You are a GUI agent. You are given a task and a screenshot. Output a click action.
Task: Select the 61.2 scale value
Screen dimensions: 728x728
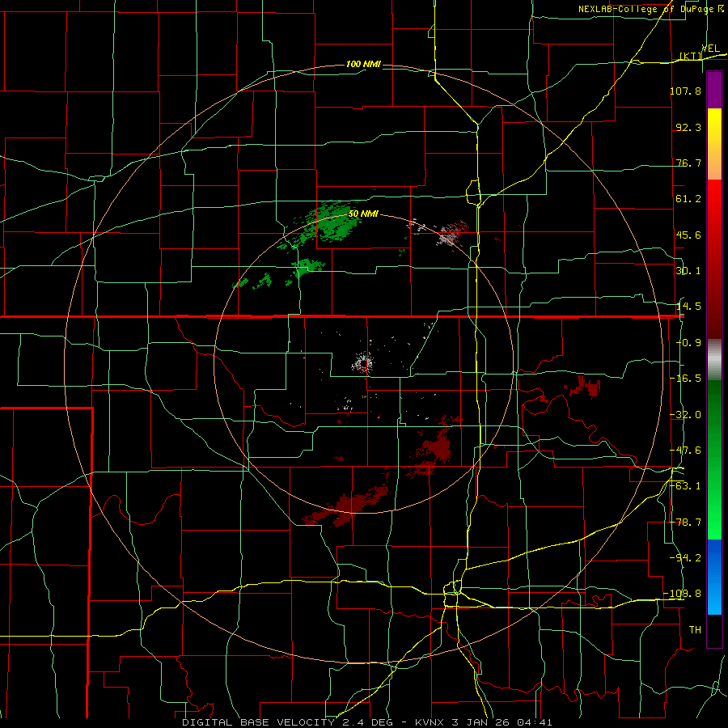pos(688,199)
